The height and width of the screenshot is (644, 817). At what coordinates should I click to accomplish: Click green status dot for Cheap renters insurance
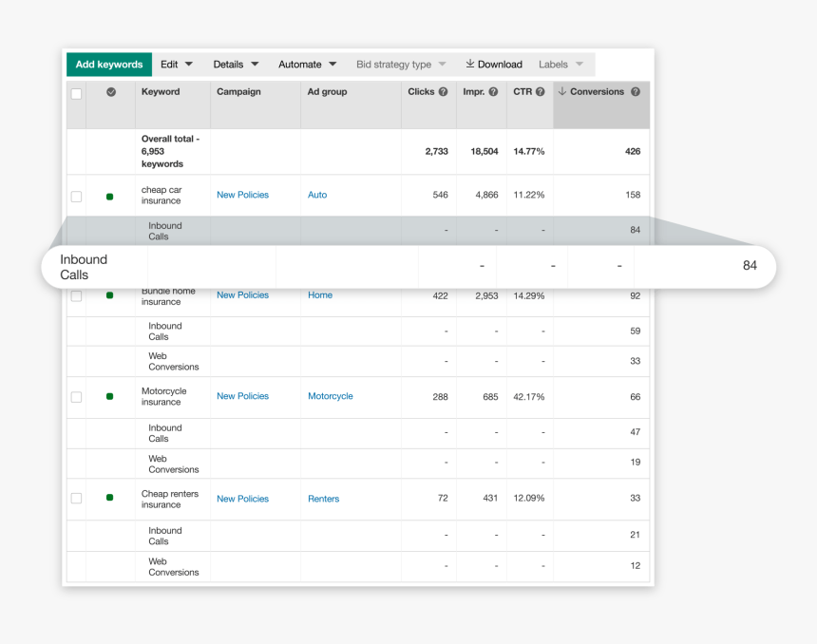[109, 498]
